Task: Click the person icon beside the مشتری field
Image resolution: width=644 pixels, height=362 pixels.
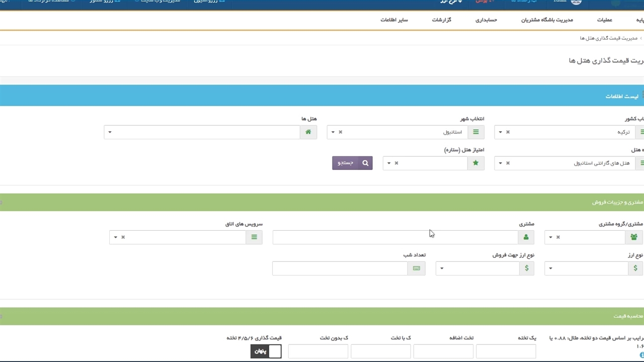Action: [x=526, y=237]
